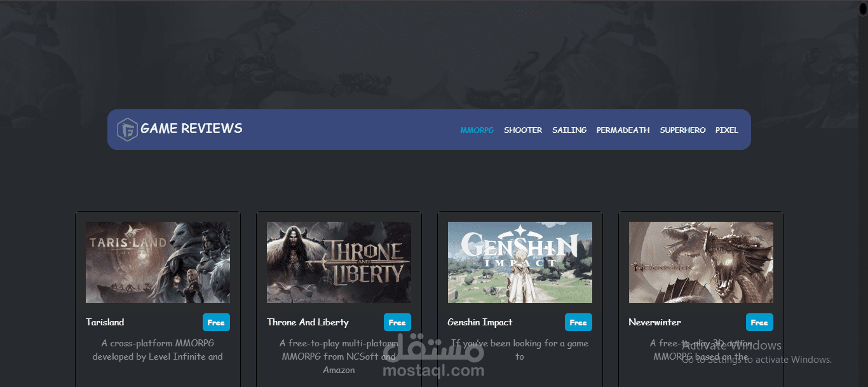Open the Neverwinter dragon thumbnail

point(701,262)
